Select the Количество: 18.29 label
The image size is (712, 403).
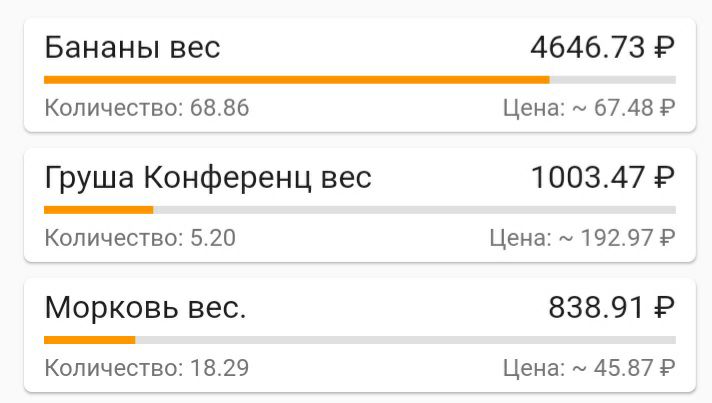click(x=146, y=368)
